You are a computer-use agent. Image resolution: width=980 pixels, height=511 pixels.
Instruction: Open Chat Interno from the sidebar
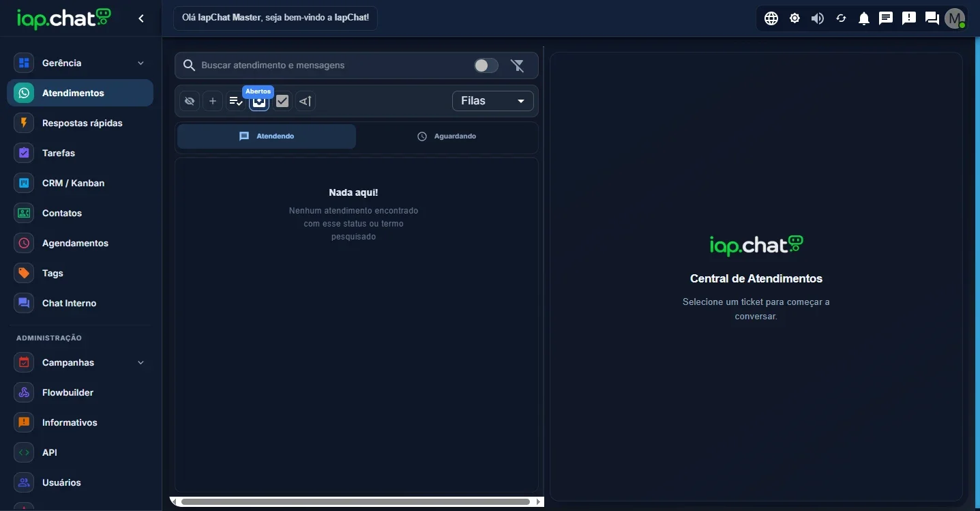[80, 303]
